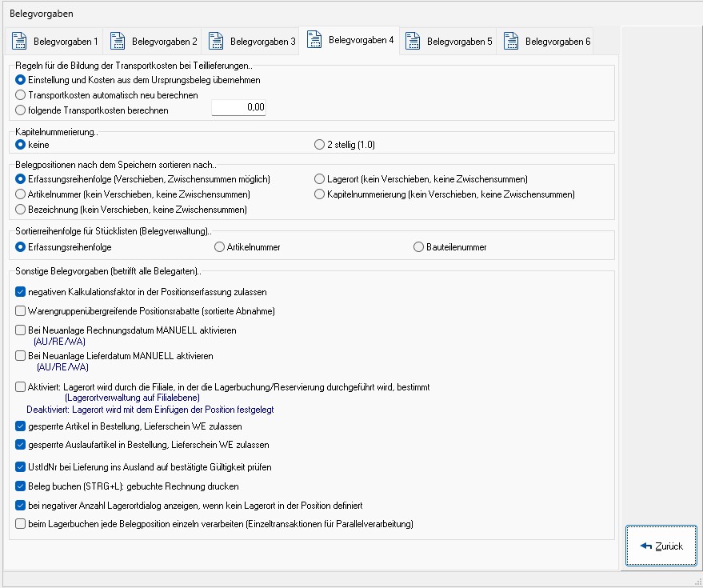Select 'Erfassungsreihenfolge (Verschieben, Zwischensummen möglich)' sorting
Viewport: 703px width, 588px height.
[142, 179]
